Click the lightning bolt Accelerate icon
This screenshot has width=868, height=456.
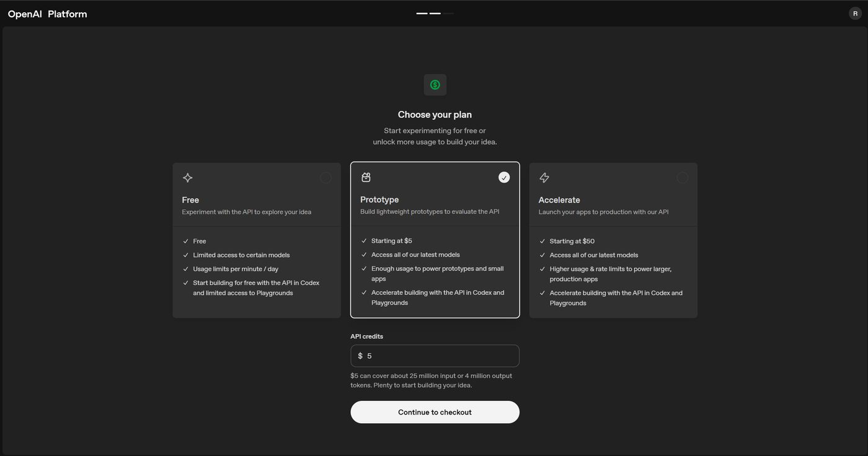(x=544, y=178)
